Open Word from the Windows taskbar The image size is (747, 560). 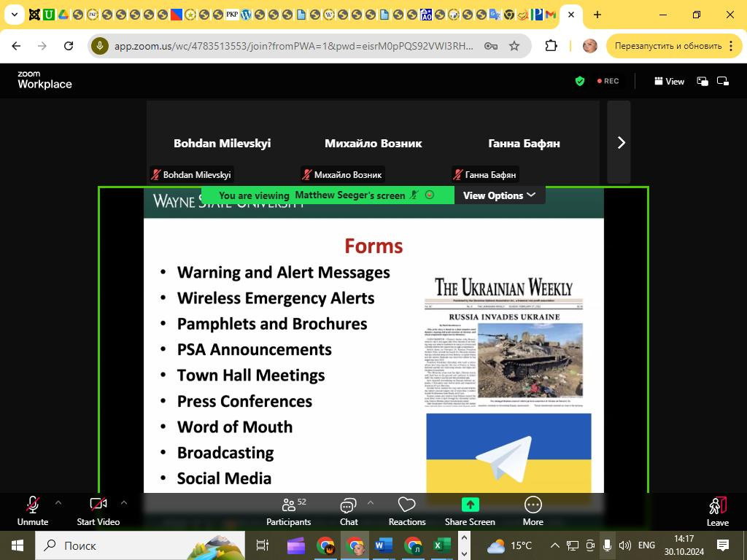click(383, 545)
